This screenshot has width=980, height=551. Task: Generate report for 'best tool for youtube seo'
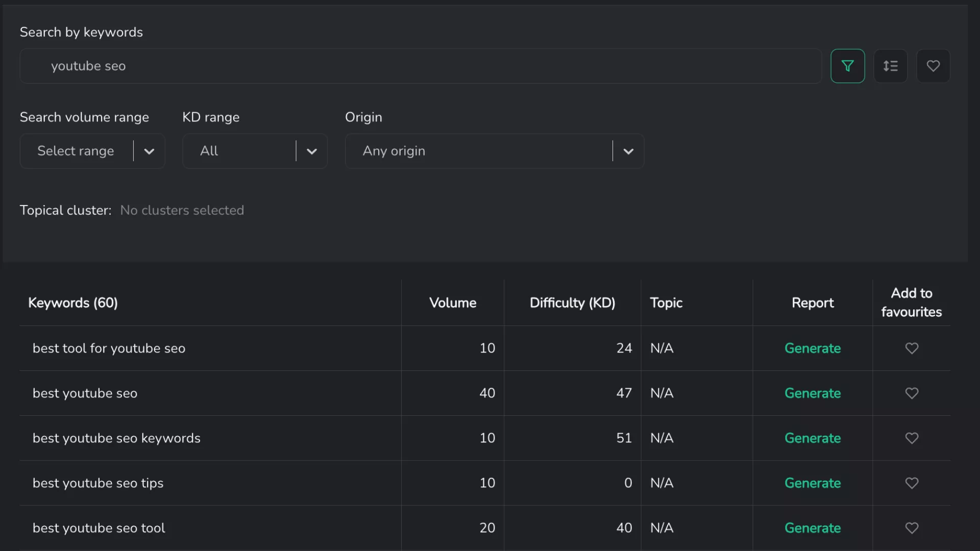tap(812, 348)
